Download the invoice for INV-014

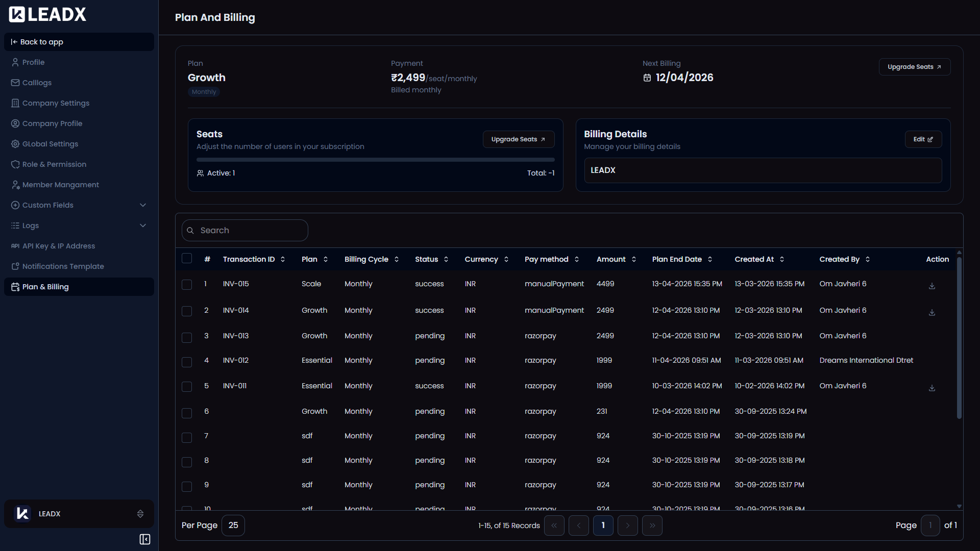(x=932, y=312)
